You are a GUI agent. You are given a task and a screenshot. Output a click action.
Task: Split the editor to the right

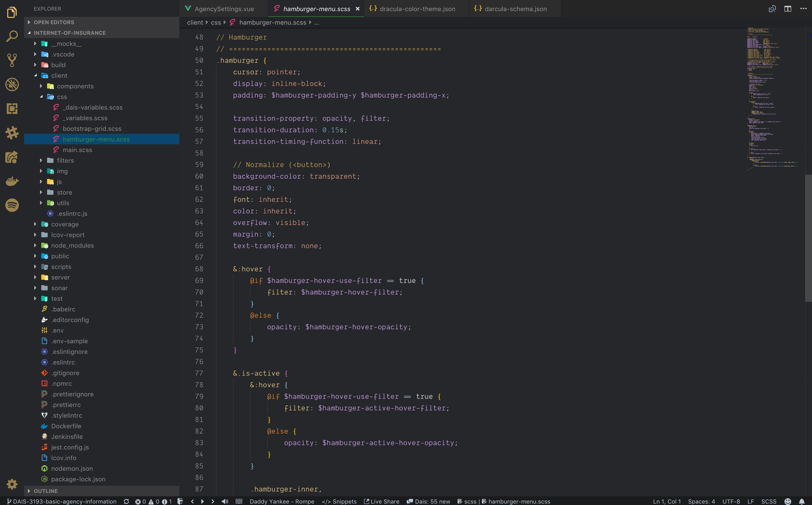pyautogui.click(x=788, y=9)
